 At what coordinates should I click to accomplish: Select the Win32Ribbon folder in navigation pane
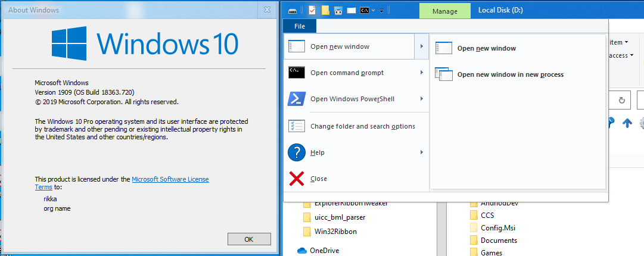point(330,232)
